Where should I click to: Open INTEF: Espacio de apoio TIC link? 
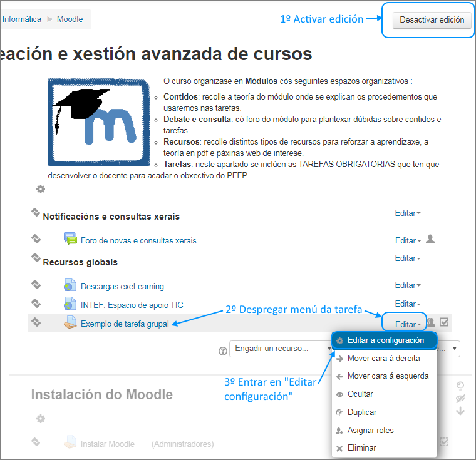[132, 305]
